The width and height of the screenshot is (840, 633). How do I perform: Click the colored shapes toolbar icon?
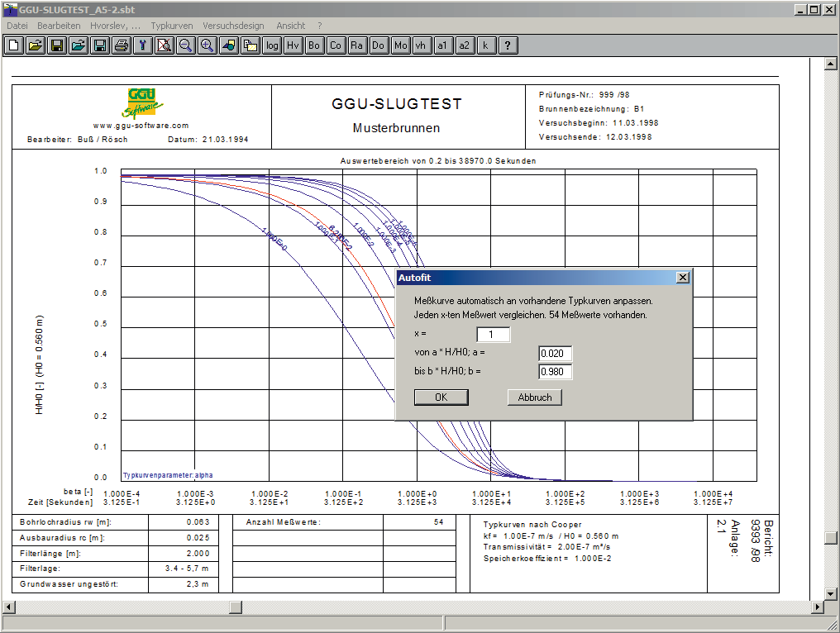(229, 45)
